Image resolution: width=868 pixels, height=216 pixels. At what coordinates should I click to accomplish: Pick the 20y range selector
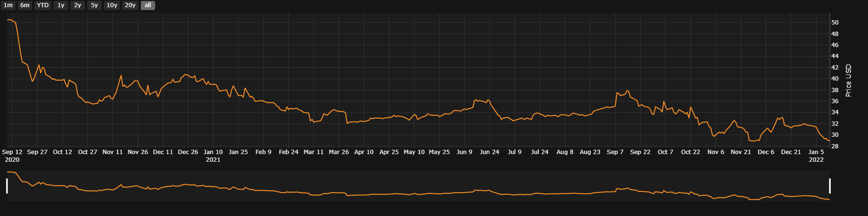tap(130, 5)
